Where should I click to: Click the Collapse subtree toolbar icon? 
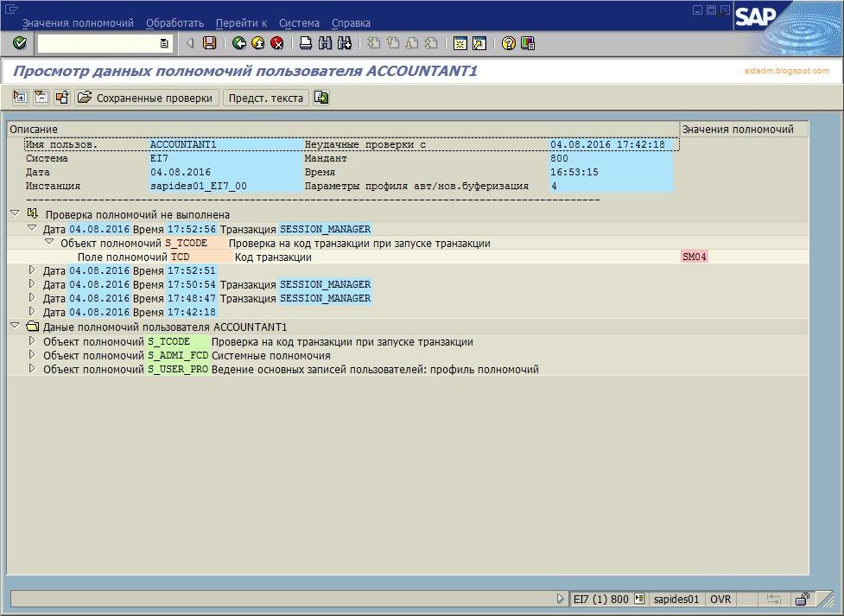pos(41,98)
